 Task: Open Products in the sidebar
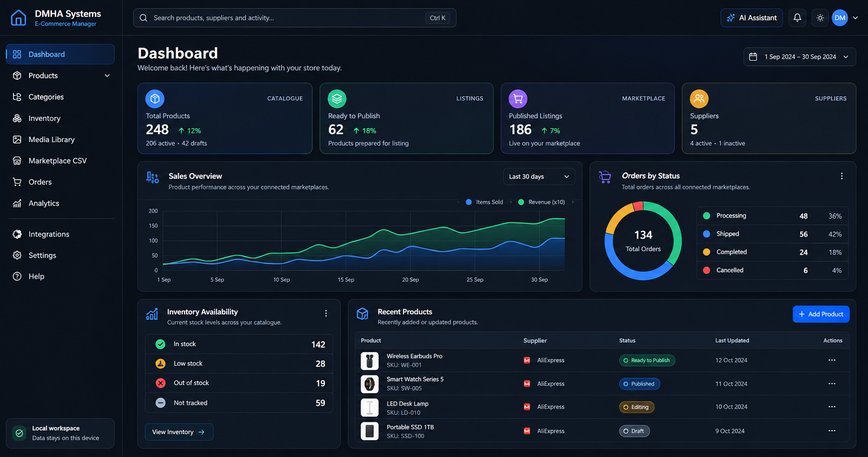click(60, 75)
